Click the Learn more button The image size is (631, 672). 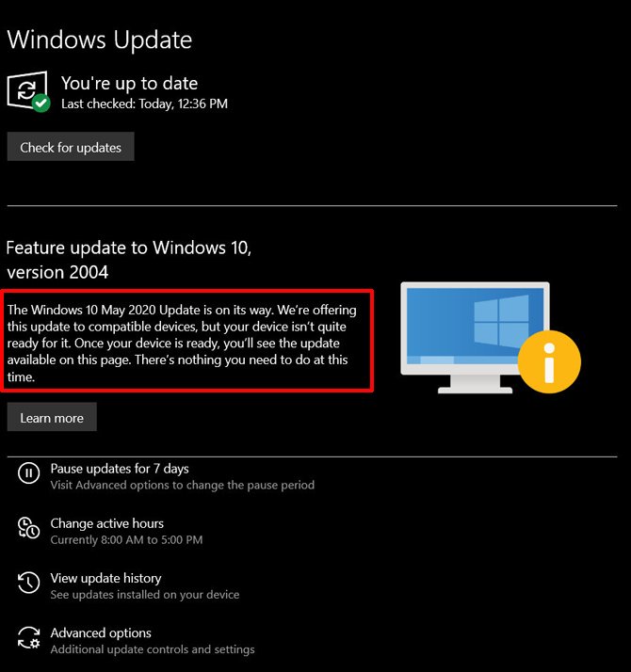(52, 417)
